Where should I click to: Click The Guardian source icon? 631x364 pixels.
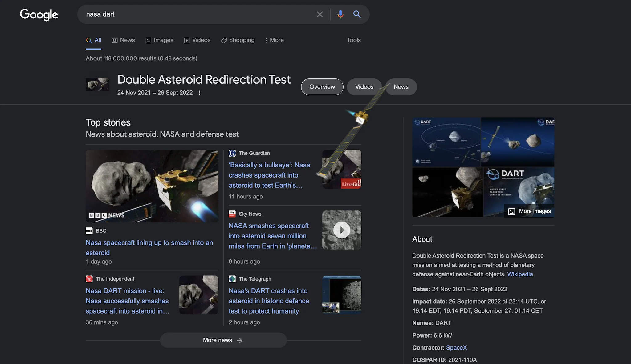[232, 153]
